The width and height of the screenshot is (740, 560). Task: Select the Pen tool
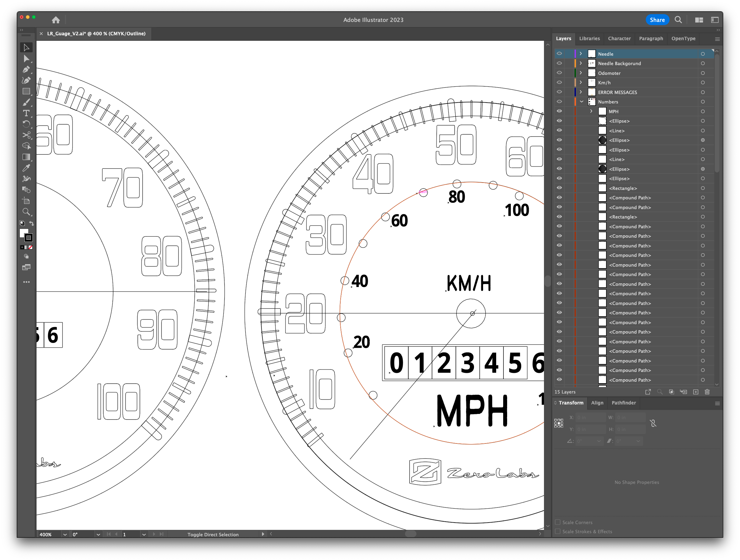click(26, 69)
